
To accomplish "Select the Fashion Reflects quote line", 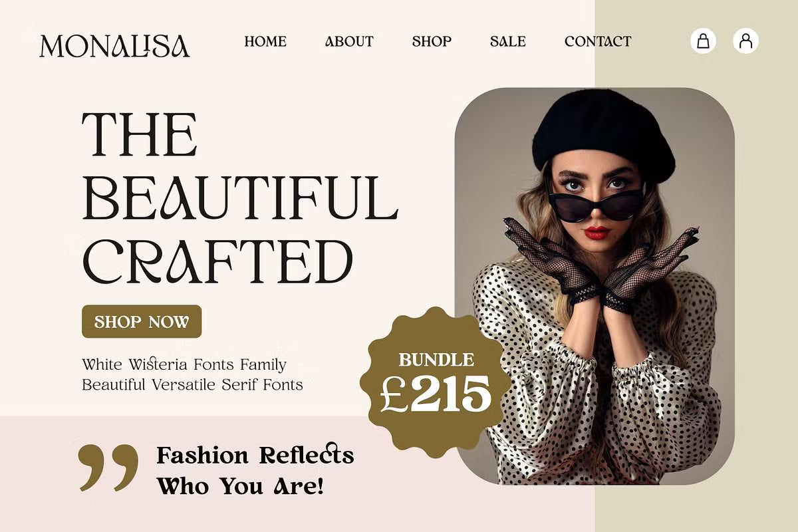I will click(255, 456).
